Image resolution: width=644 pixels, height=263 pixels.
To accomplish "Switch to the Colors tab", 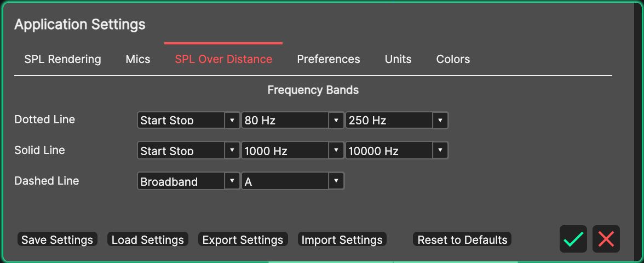I will pos(453,59).
